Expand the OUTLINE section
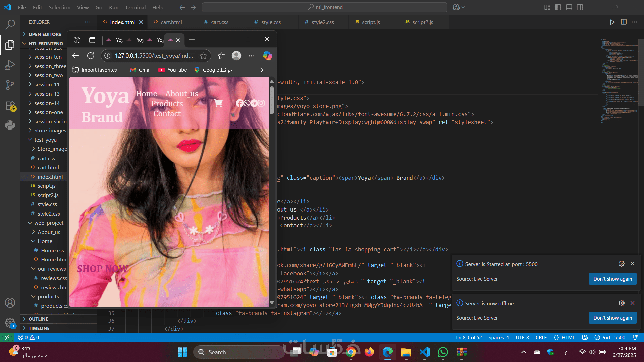Screen dimensions: 644x362 pyautogui.click(x=38, y=319)
